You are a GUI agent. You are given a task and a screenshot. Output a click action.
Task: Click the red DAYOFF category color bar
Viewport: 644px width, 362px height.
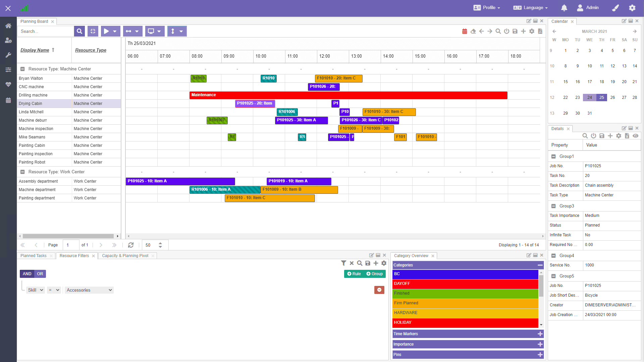pos(465,284)
